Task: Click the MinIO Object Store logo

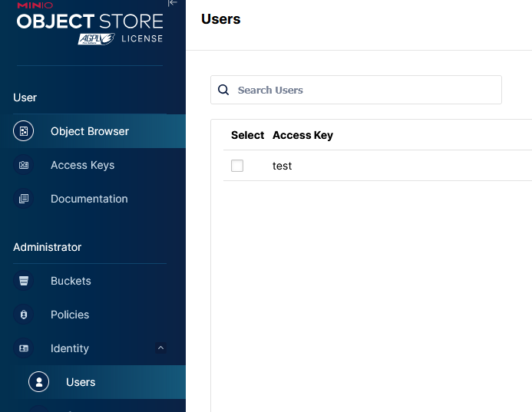Action: tap(89, 23)
